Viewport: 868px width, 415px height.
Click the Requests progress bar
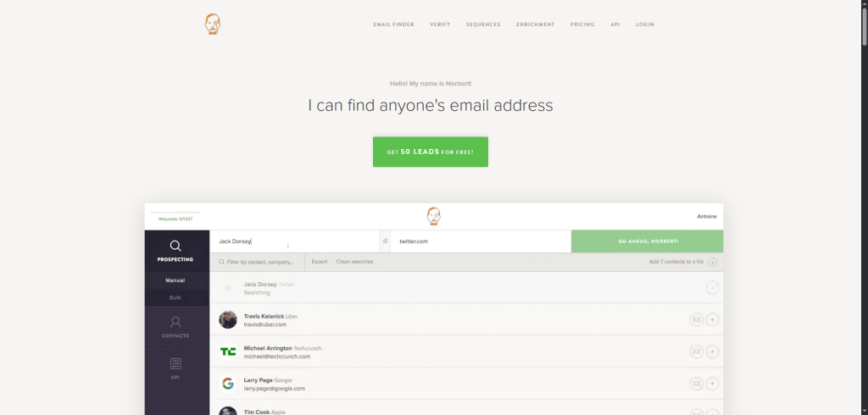pyautogui.click(x=175, y=213)
